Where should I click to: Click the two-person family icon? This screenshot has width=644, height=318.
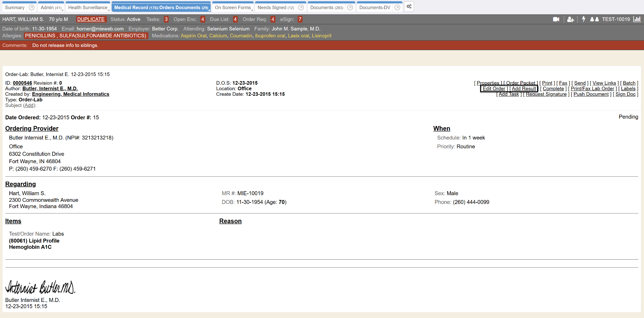point(594,20)
